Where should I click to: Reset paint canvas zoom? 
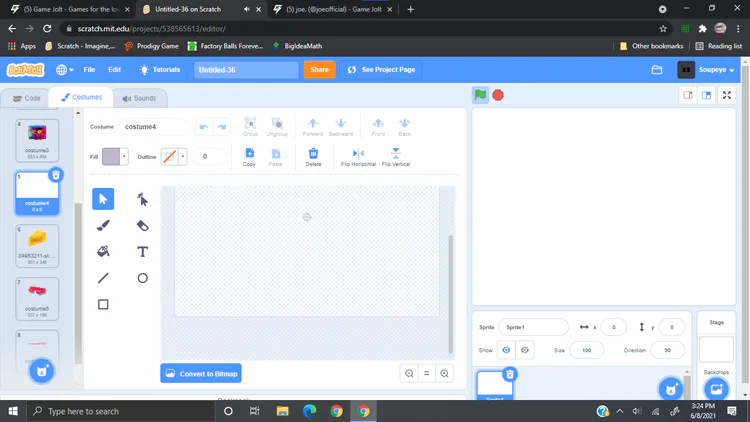pos(427,374)
